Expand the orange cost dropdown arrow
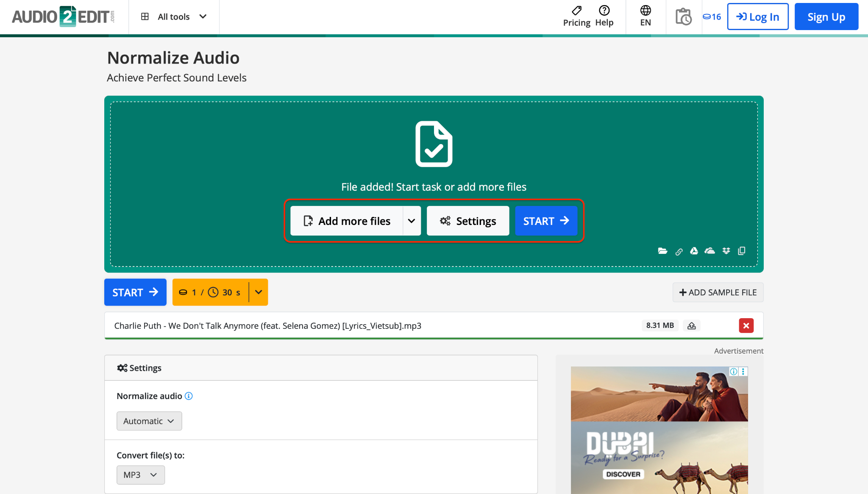The image size is (868, 494). [x=259, y=292]
